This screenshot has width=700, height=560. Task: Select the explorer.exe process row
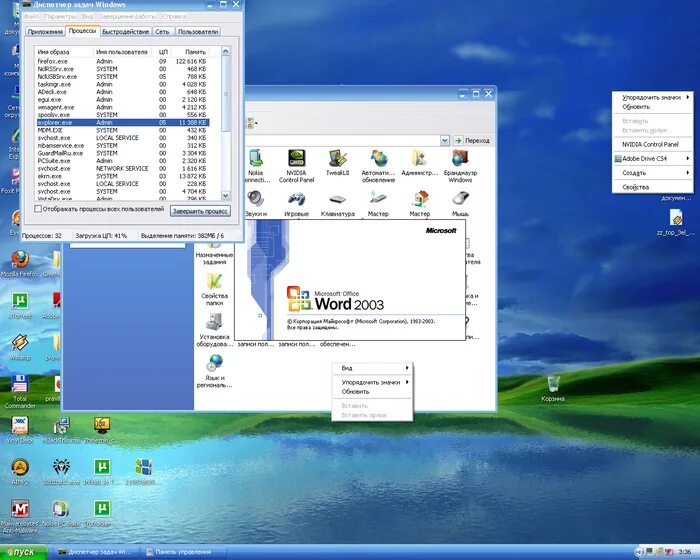coord(122,122)
